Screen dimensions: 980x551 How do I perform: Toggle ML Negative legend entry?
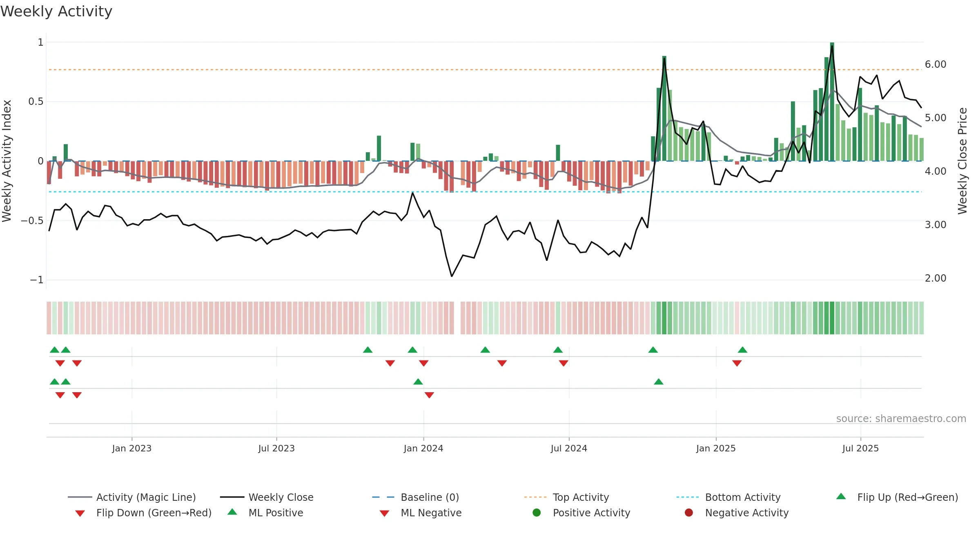coord(421,513)
